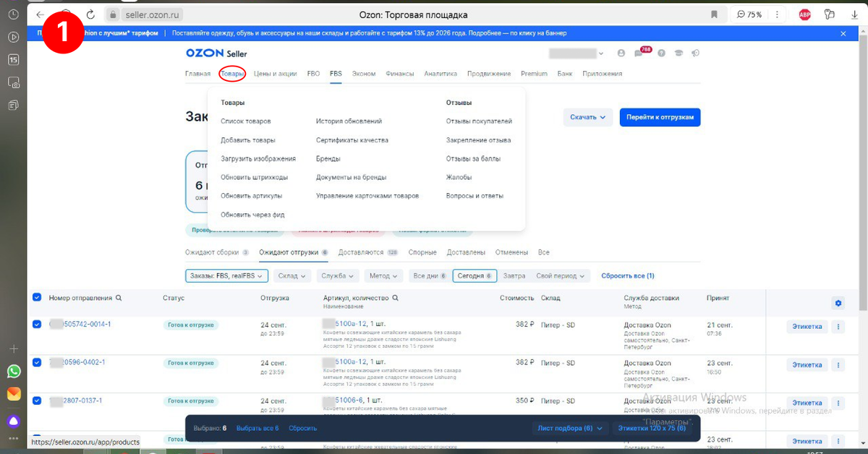The width and height of the screenshot is (868, 454).
Task: Add a sidebar app with plus
Action: pos(14,348)
